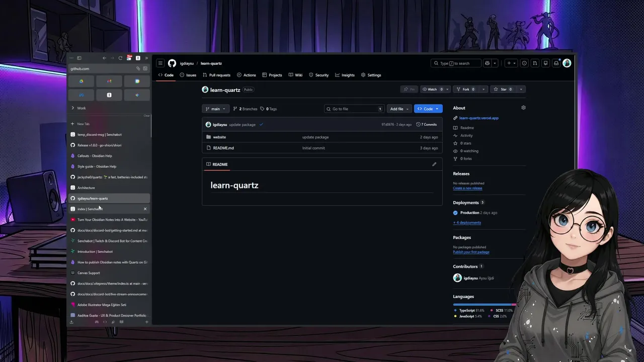
Task: Select the Issues repository tab
Action: pos(188,75)
